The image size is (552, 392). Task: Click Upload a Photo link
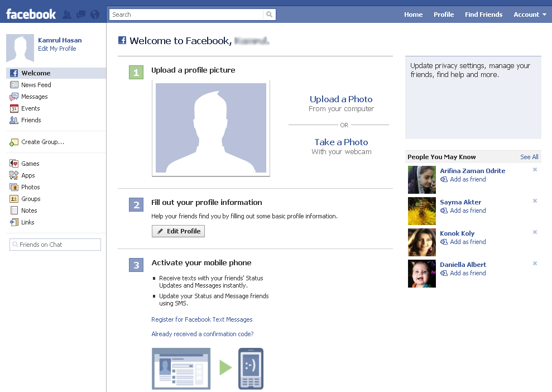[341, 99]
